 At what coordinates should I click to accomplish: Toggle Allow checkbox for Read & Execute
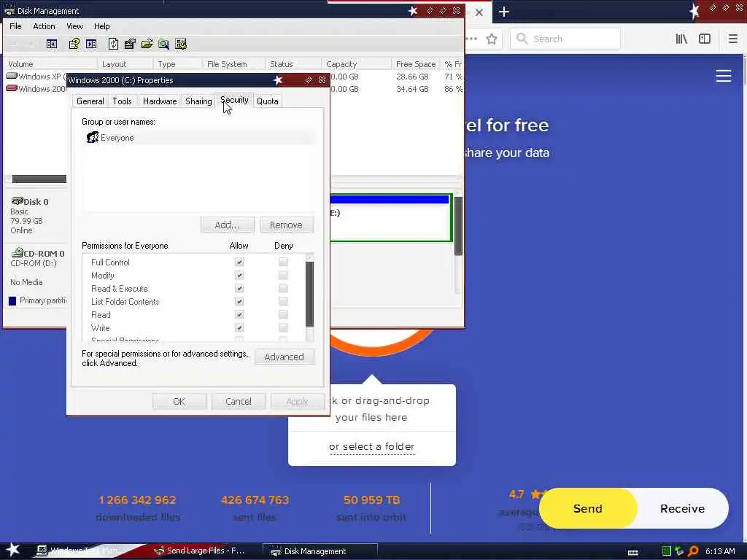[x=239, y=289]
